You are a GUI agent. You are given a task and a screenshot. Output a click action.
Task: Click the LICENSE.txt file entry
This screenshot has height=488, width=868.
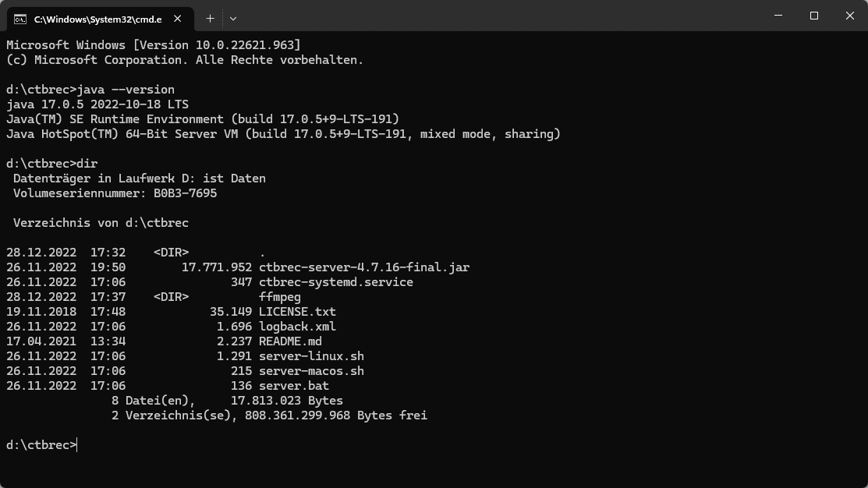pos(297,312)
